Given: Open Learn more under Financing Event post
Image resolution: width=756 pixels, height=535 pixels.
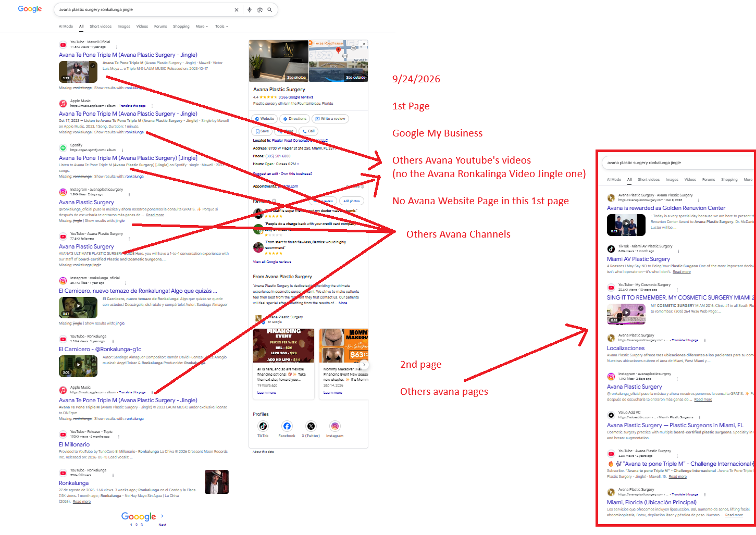Looking at the screenshot, I should click(x=266, y=393).
